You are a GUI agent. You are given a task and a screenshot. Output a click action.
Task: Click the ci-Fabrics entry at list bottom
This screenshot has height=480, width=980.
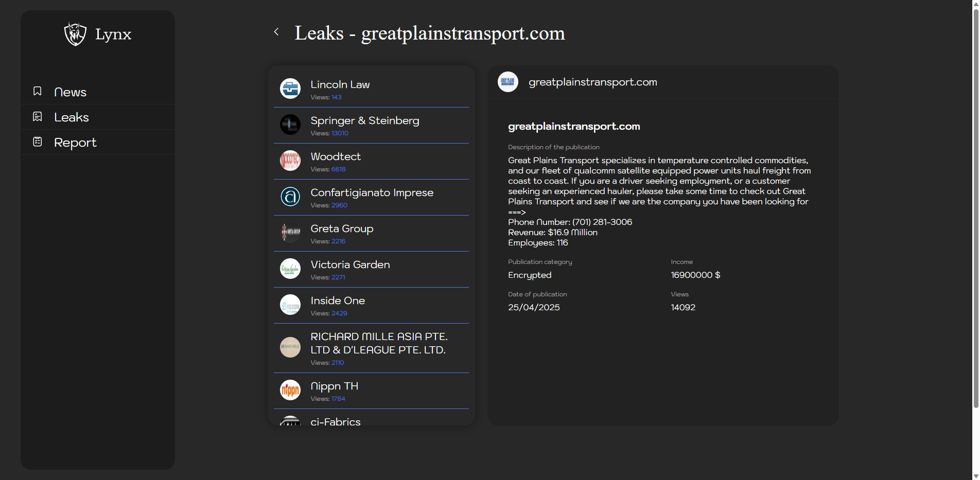click(336, 421)
